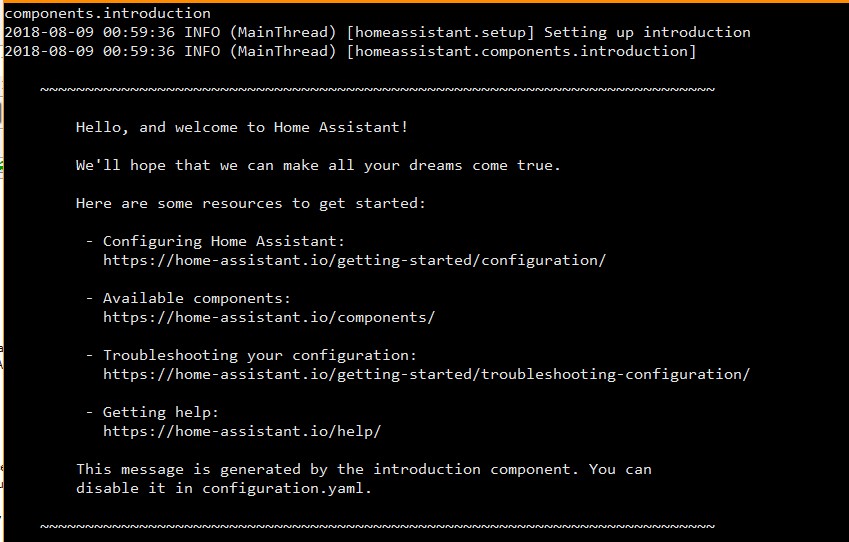Screen dimensions: 849x542
Task: Select the 'Getting help:' bullet heading
Action: [161, 413]
